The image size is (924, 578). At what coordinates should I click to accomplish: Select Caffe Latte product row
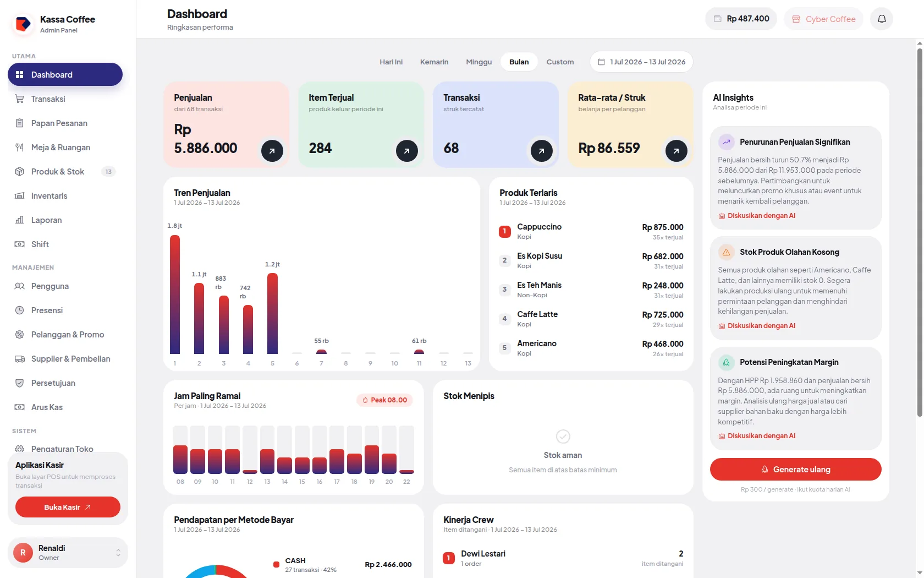coord(591,319)
